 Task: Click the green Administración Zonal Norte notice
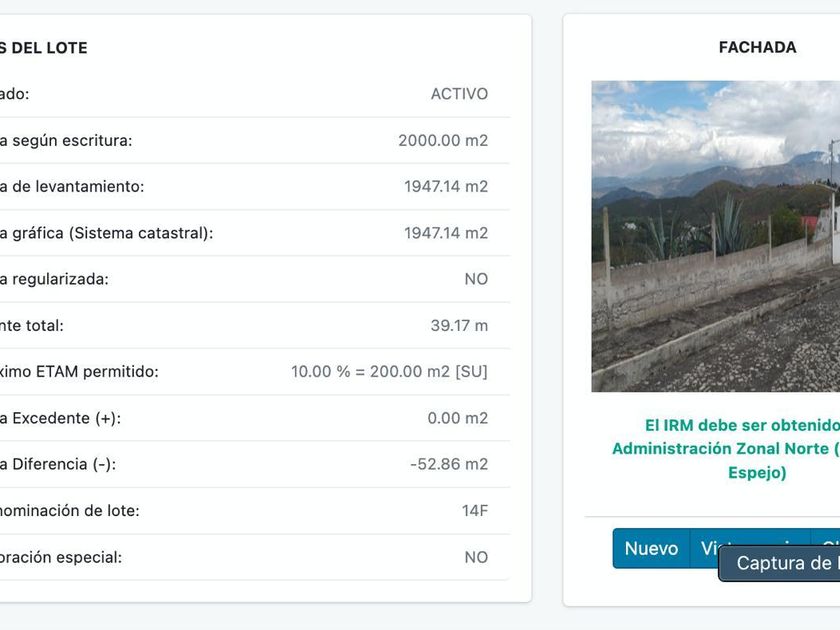(726, 449)
